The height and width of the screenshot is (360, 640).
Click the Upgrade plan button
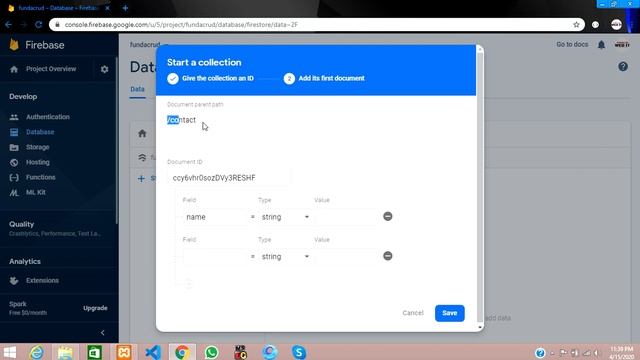(x=95, y=308)
